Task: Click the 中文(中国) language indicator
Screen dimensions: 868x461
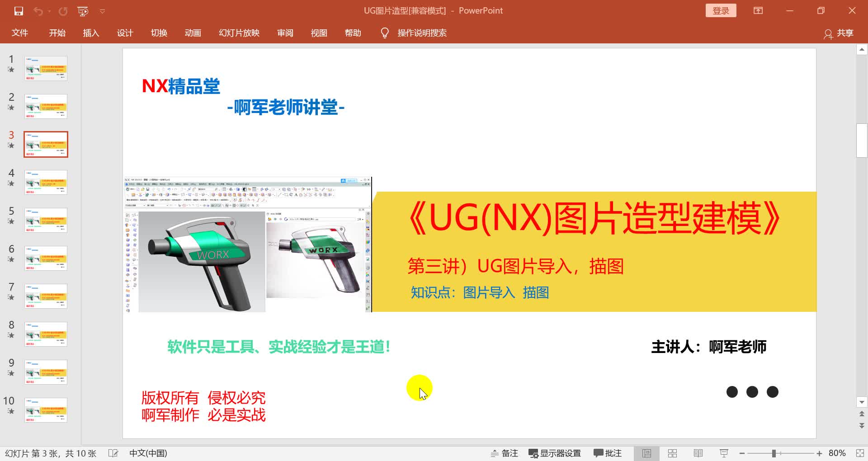Action: [148, 453]
